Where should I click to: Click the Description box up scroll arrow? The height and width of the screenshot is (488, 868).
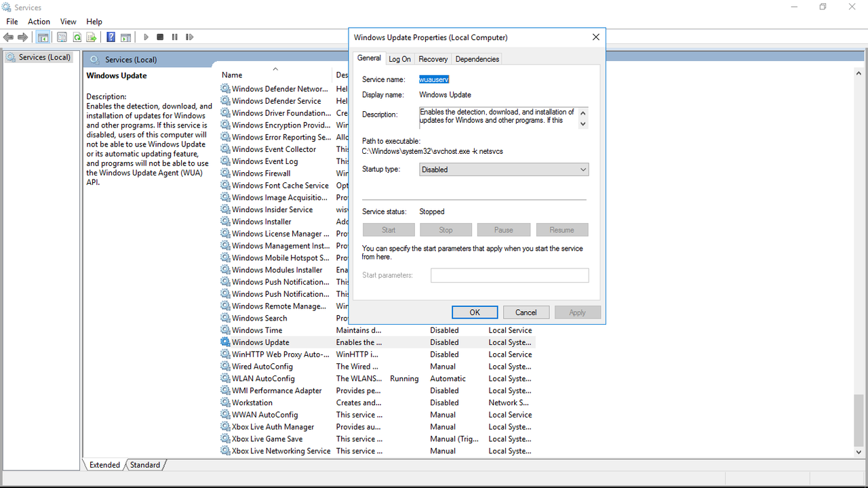click(583, 112)
